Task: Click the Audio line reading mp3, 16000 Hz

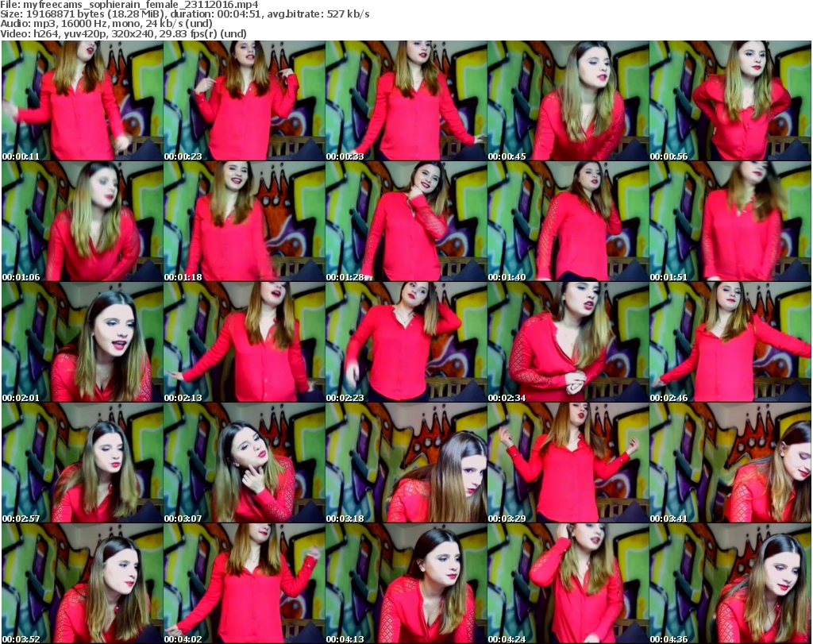Action: pos(106,24)
